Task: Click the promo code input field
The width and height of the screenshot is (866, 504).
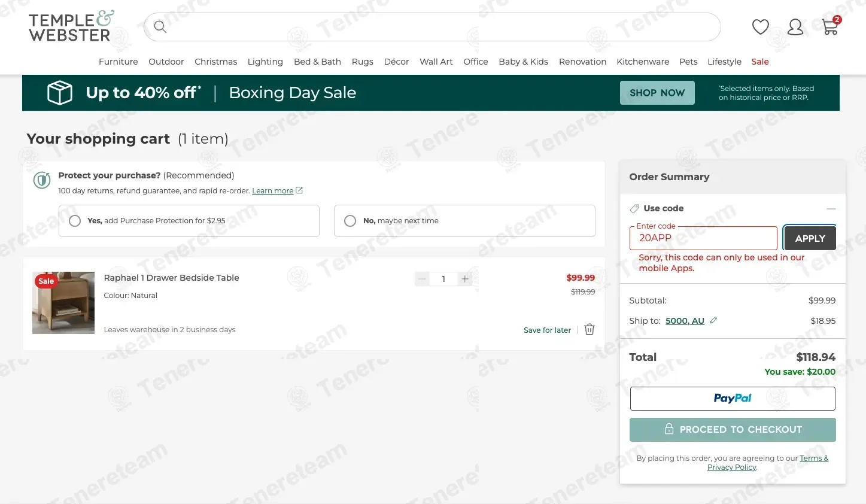Action: pyautogui.click(x=703, y=238)
